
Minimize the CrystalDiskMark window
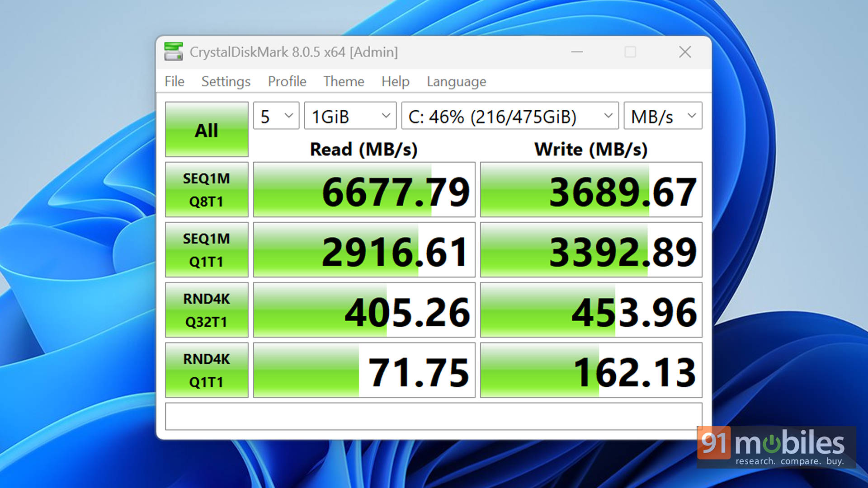(x=577, y=52)
